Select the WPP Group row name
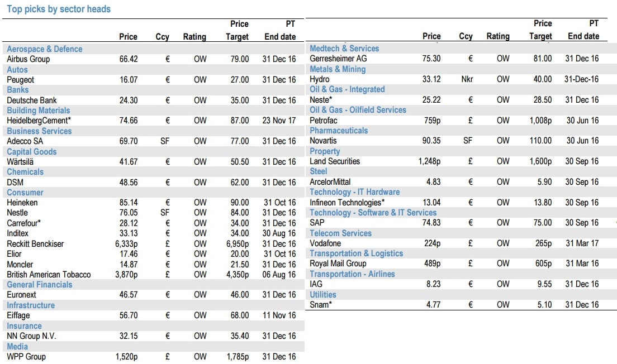Screen dimensions: 617x364 (26, 357)
